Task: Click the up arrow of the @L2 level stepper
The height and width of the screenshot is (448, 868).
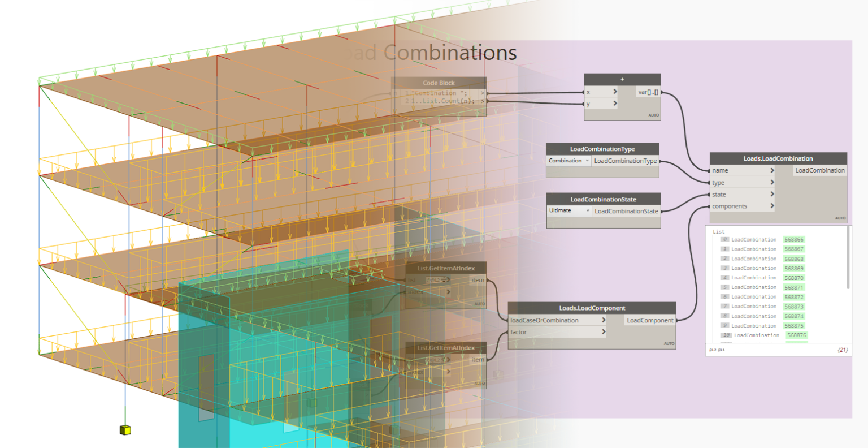Action: pyautogui.click(x=444, y=278)
